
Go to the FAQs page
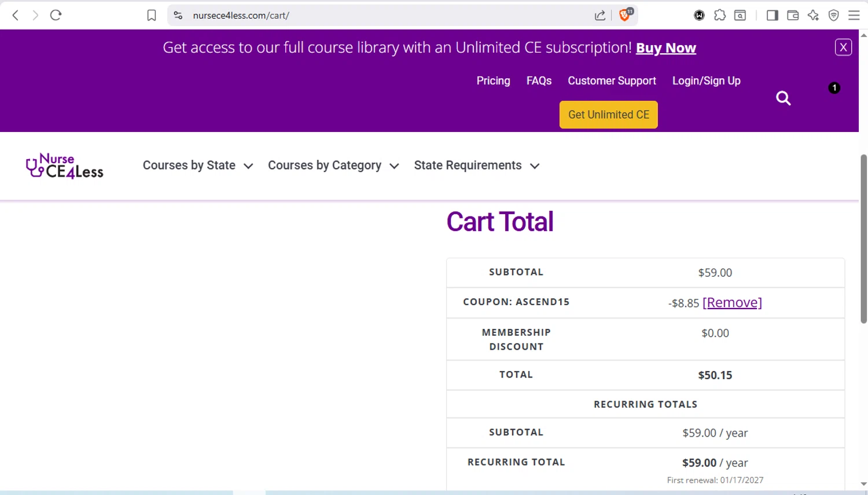pyautogui.click(x=539, y=81)
